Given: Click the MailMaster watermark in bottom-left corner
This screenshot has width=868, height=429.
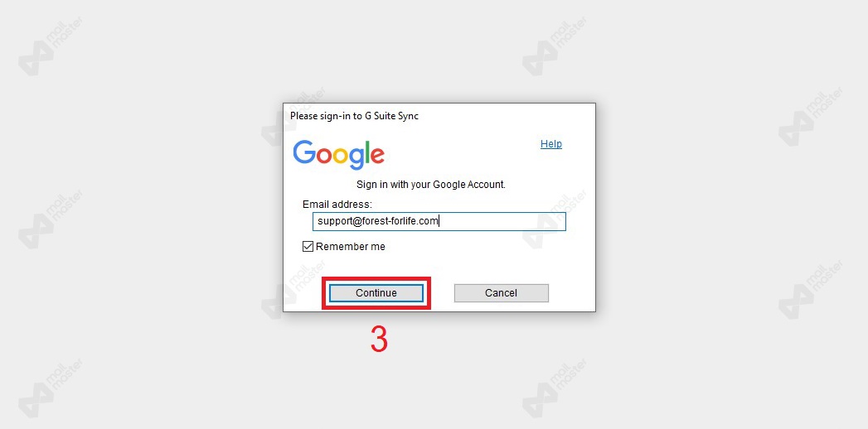Looking at the screenshot, I should click(x=51, y=388).
